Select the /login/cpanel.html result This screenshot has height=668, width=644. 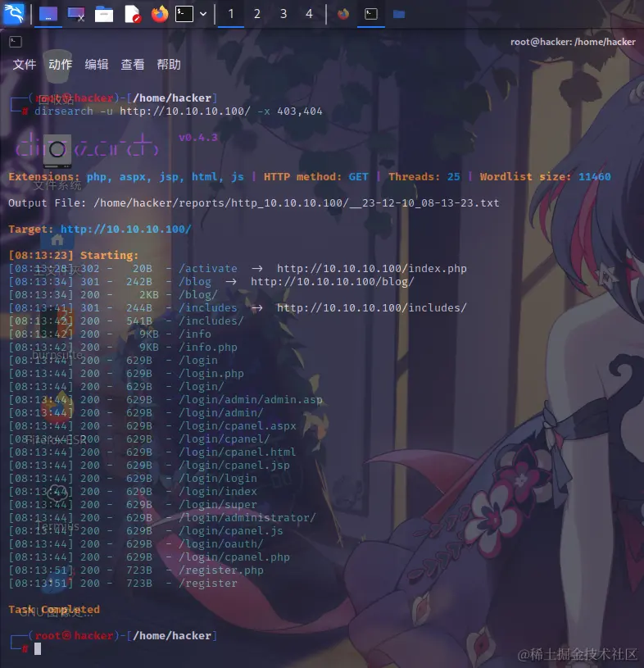pyautogui.click(x=238, y=452)
